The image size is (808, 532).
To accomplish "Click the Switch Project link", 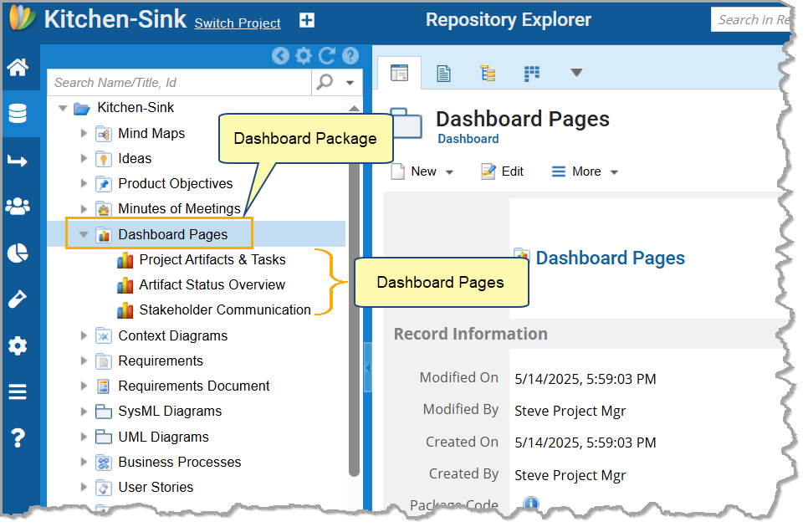I will [x=238, y=23].
